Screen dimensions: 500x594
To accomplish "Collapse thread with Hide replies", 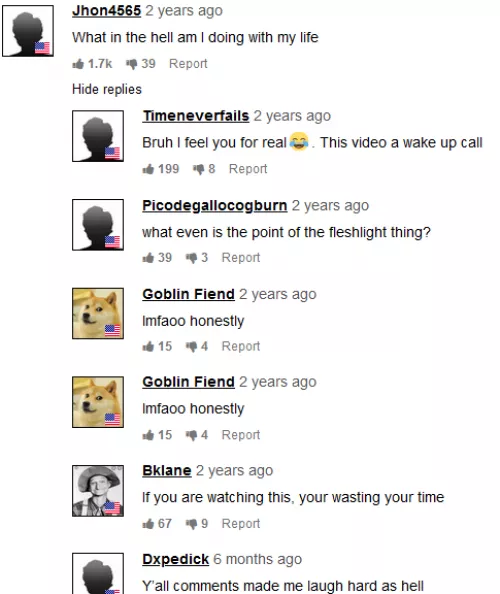I will tap(107, 89).
